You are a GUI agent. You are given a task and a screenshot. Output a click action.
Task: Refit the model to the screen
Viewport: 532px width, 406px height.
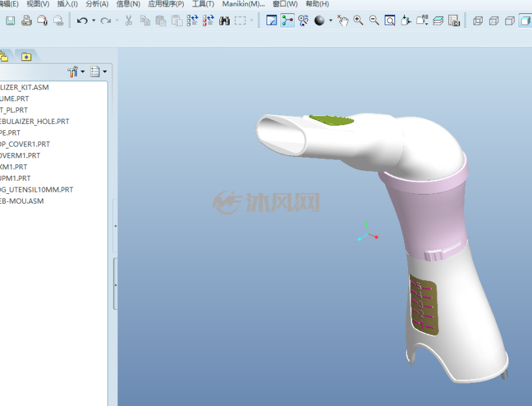coord(390,21)
